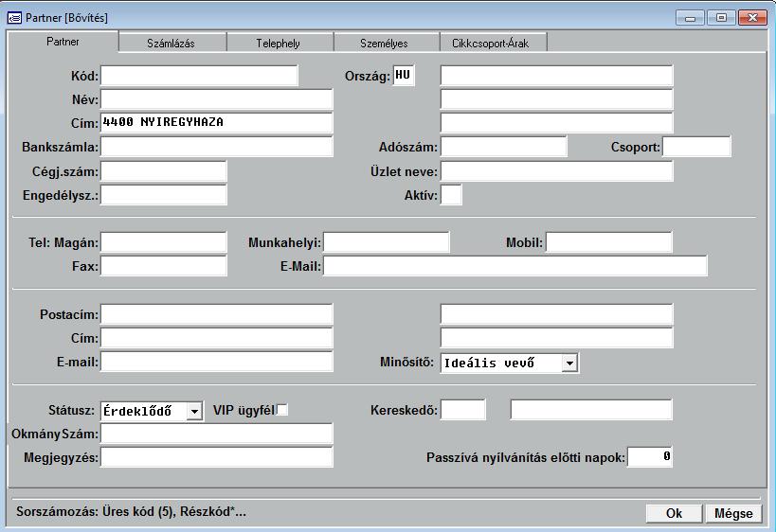Select the Partner tab
Screen dimensions: 776x532
pyautogui.click(x=63, y=42)
